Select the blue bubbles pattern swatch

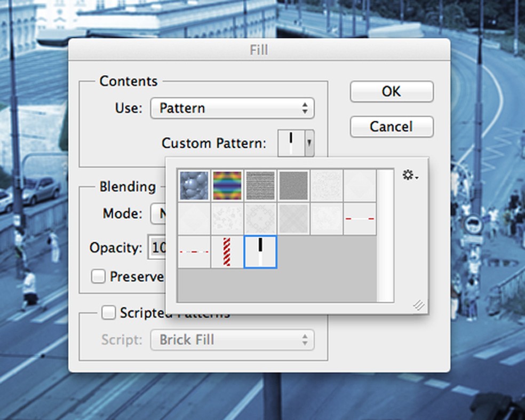pyautogui.click(x=194, y=186)
